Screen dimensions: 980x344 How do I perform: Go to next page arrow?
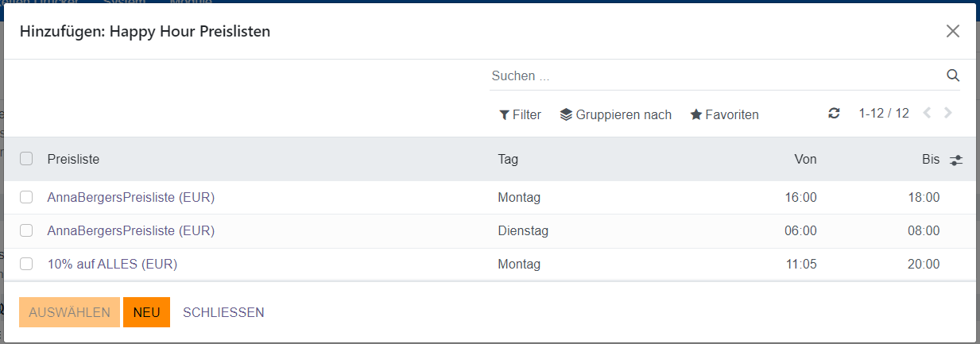click(948, 114)
